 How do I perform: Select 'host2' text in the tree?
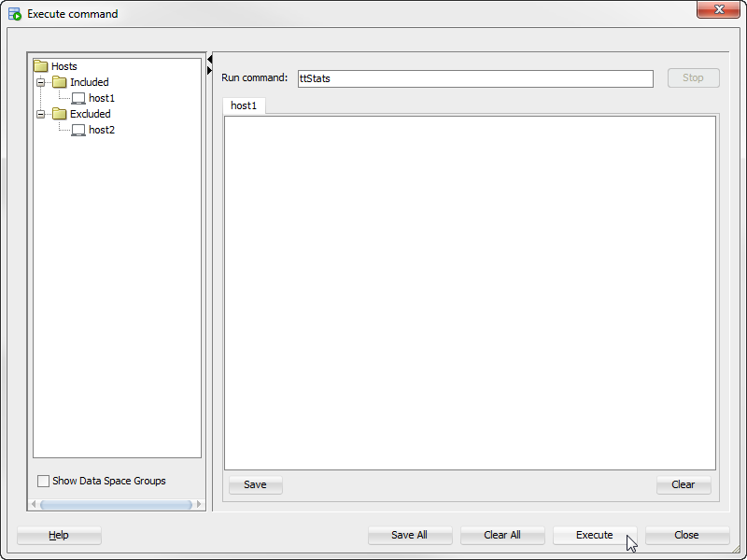pos(102,130)
